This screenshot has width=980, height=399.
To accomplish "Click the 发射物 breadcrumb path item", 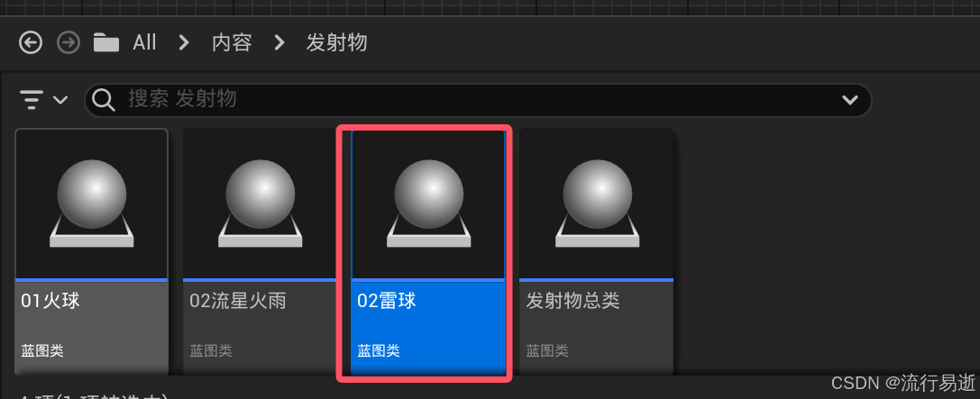I will 336,43.
